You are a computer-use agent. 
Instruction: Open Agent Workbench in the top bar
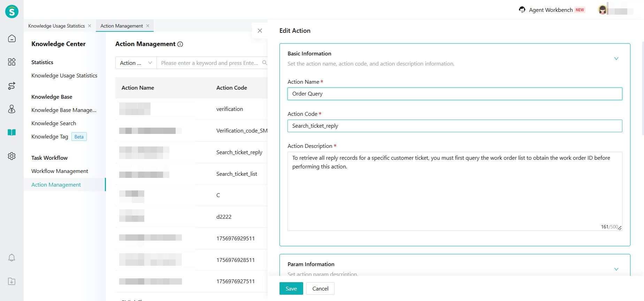pos(551,10)
